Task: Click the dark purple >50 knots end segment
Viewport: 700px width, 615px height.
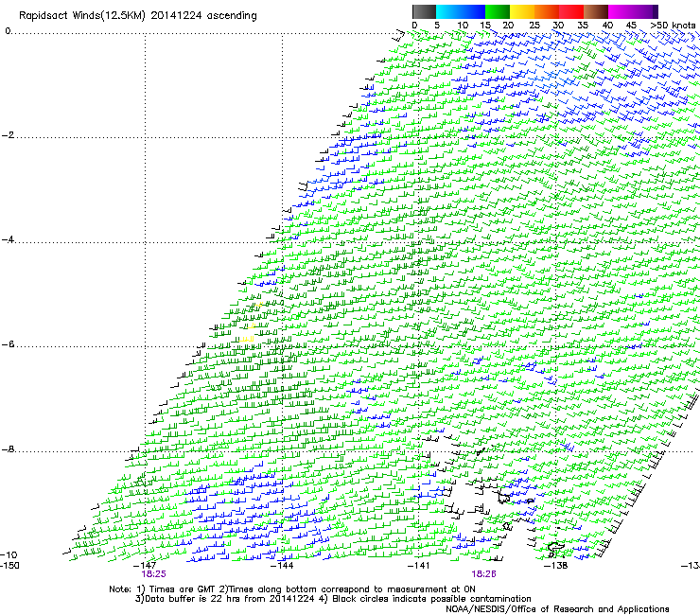Action: point(656,11)
